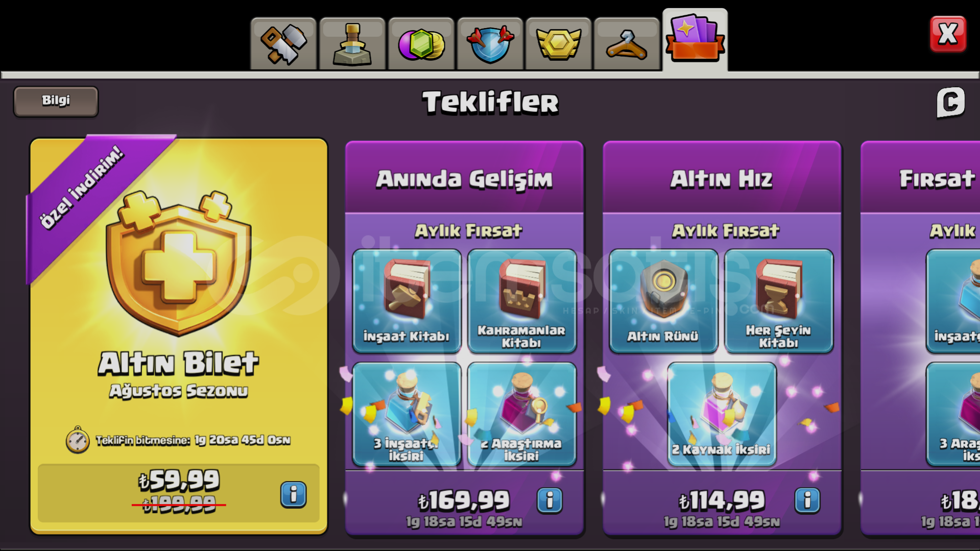The image size is (980, 551).
Task: Show info for Anında Gelişim offer
Action: tap(549, 500)
